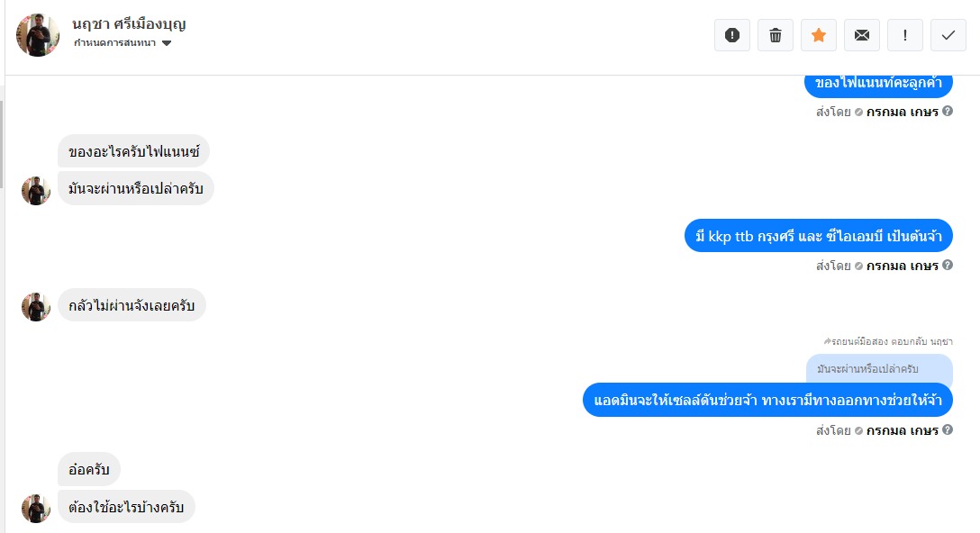Viewport: 980px width, 533px height.
Task: Delete conversation with the trash icon
Action: (x=775, y=35)
